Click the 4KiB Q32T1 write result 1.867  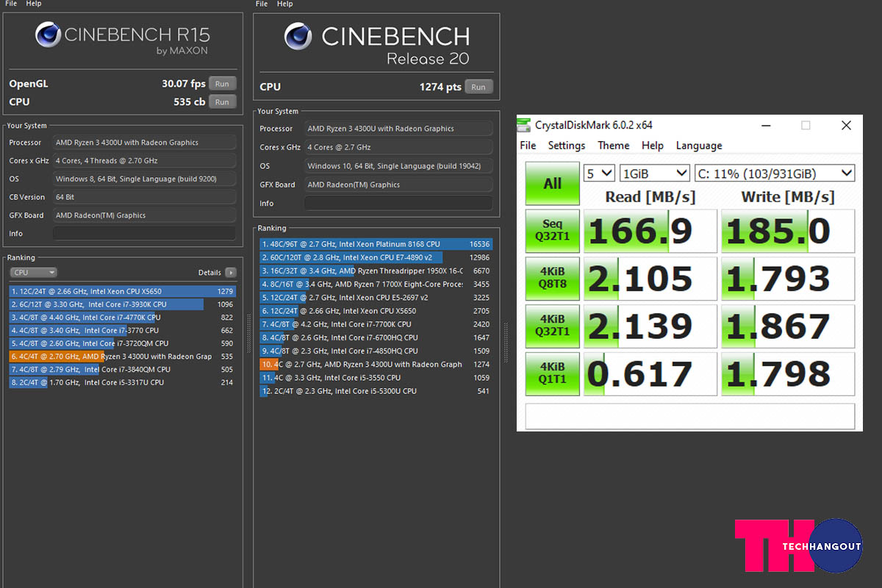788,326
